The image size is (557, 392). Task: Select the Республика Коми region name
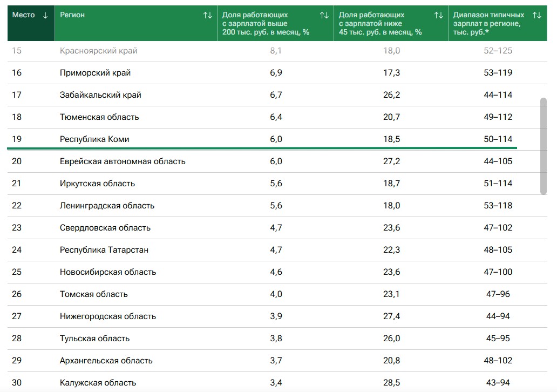coord(94,139)
